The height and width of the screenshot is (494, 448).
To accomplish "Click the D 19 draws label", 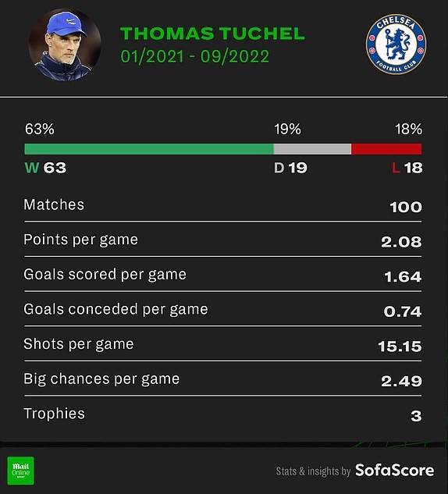I will pos(290,168).
